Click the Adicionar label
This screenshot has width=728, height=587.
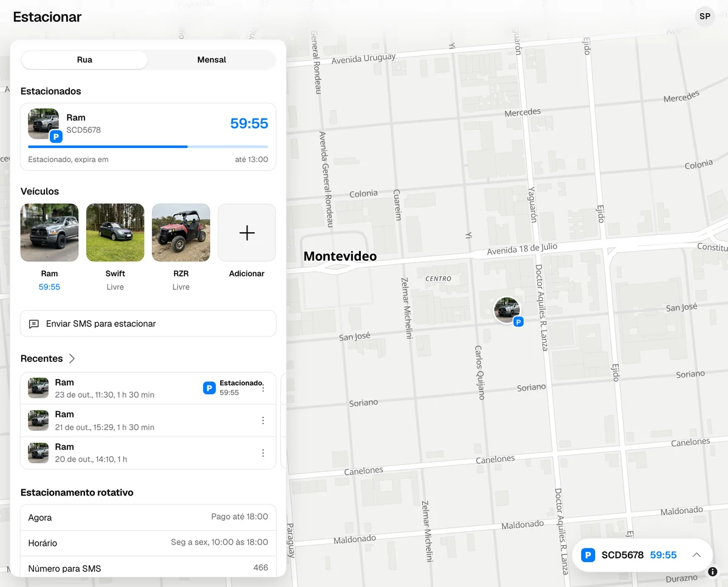point(247,273)
